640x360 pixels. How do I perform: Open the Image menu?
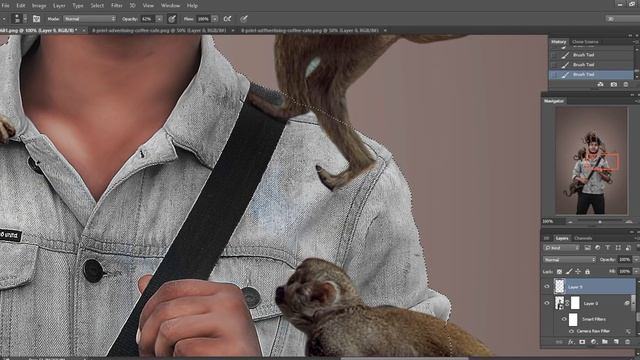pos(39,6)
